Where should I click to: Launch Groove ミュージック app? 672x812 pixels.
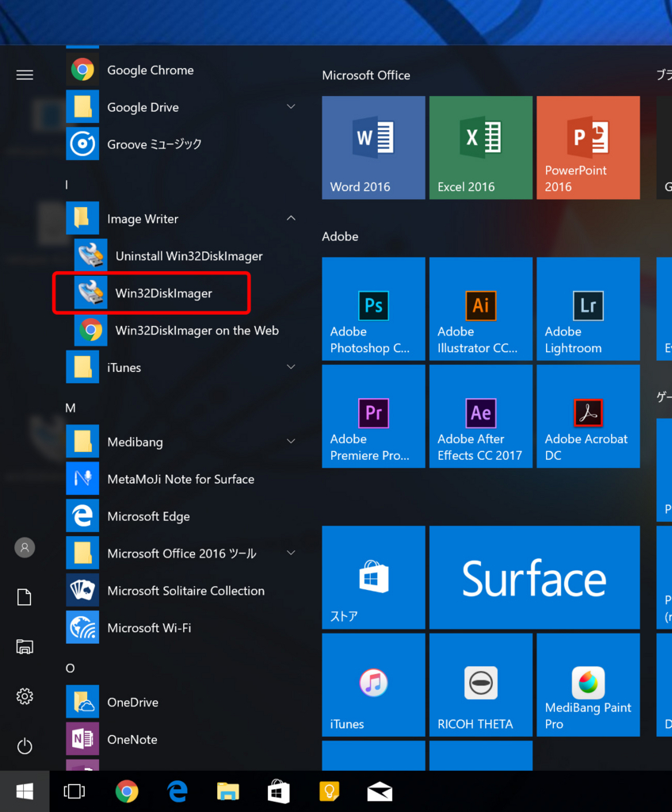click(x=181, y=144)
